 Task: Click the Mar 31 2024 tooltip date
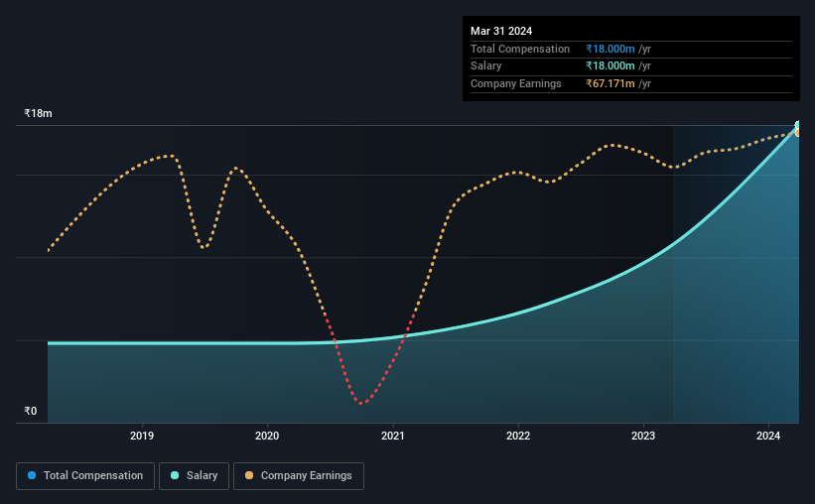[501, 31]
